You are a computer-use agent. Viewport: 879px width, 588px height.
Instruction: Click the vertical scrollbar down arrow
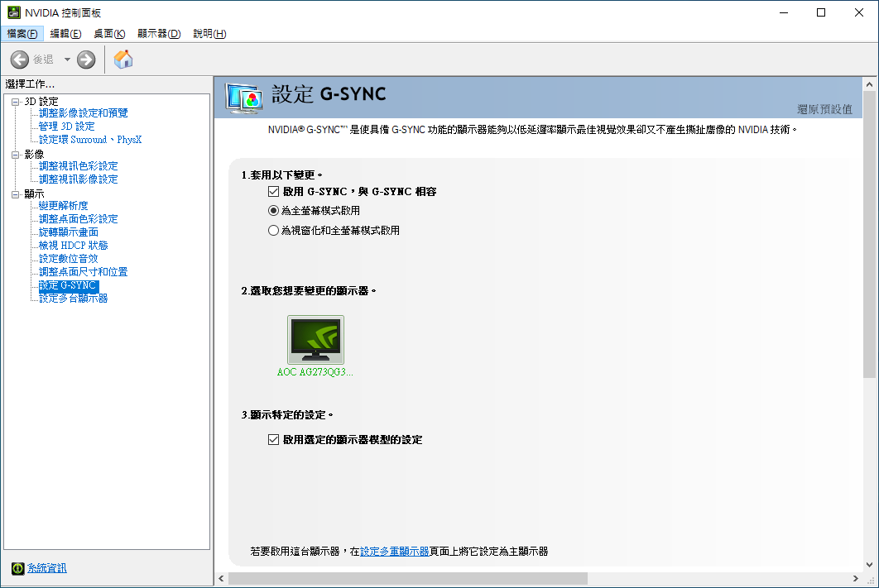click(869, 565)
